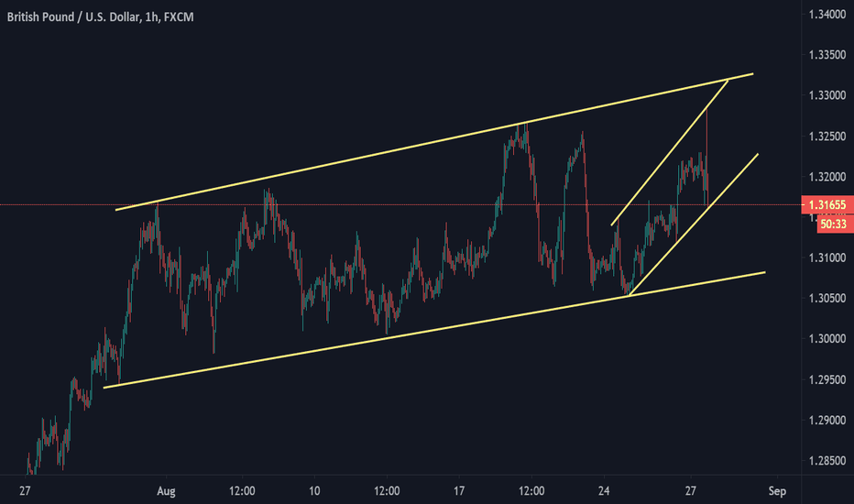
Task: Click the 1.28500 price axis label
Action: click(827, 460)
